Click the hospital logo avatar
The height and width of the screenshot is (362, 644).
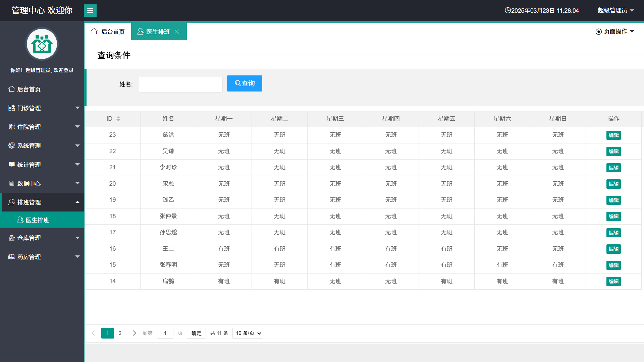[x=42, y=44]
